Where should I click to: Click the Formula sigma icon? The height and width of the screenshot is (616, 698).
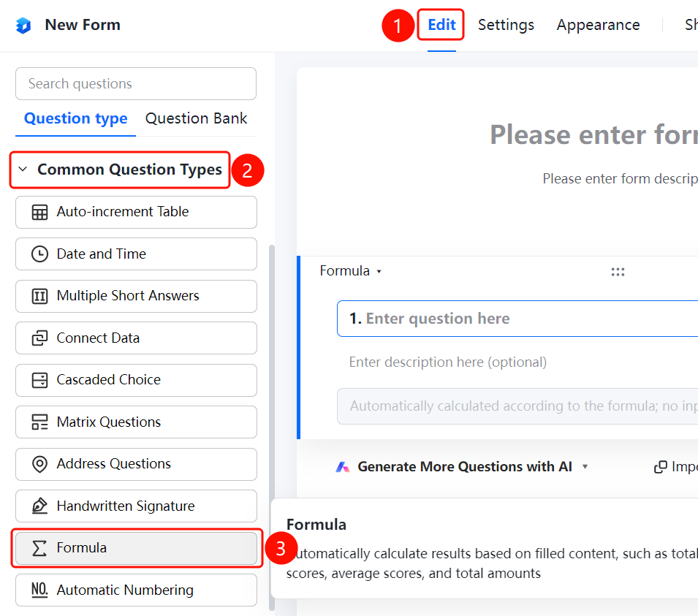coord(39,548)
